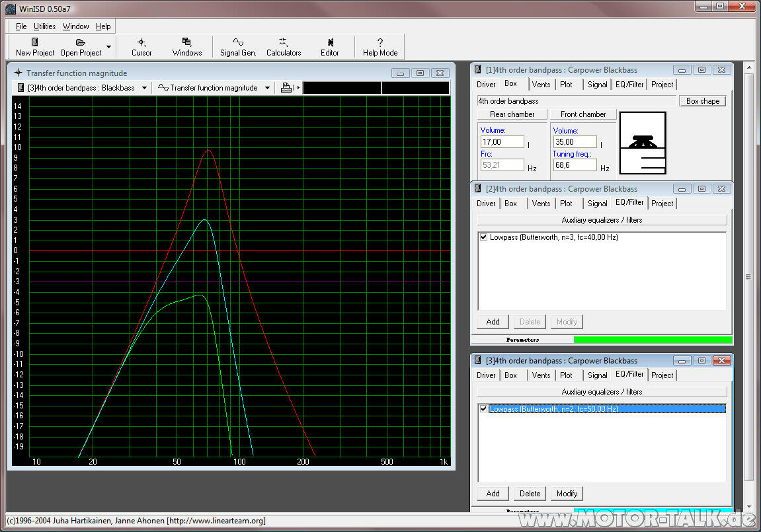Image resolution: width=761 pixels, height=532 pixels.
Task: Click the green Parameters bar in project [2]
Action: pos(653,340)
